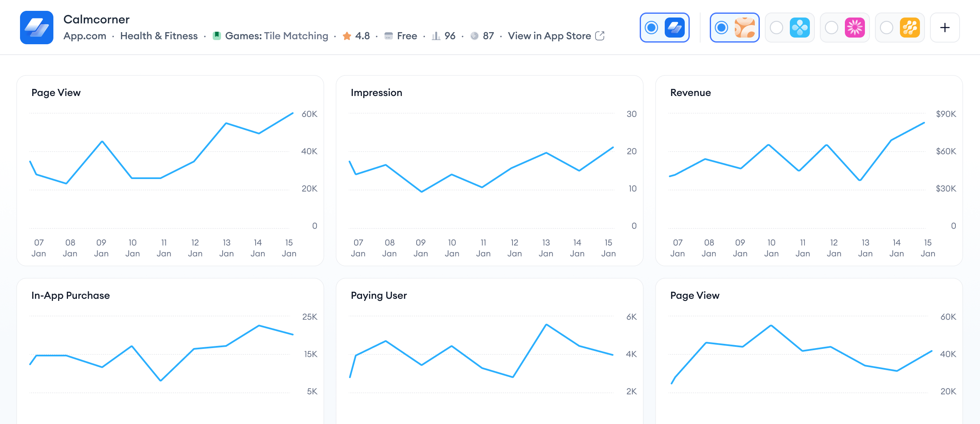Click the blue clover app icon

(x=800, y=28)
